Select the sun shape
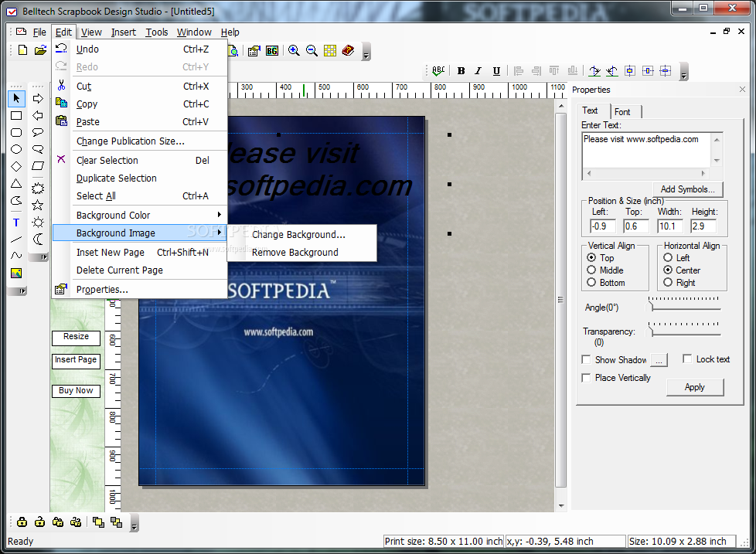 38,222
